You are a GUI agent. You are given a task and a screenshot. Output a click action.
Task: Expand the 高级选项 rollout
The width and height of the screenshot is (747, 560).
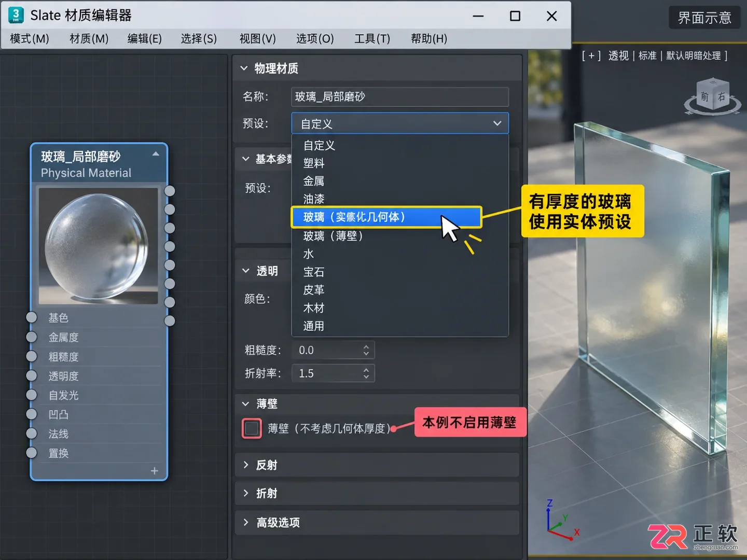pos(246,522)
